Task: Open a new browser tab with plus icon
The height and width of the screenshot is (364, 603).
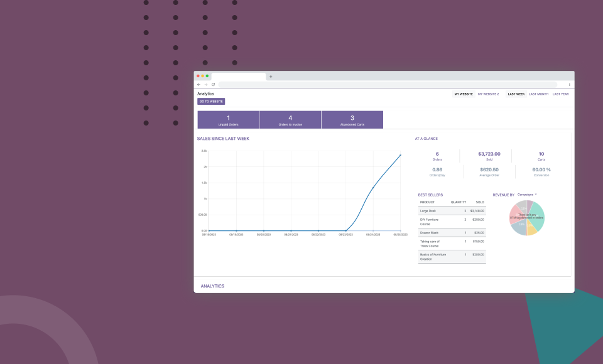Action: [271, 77]
